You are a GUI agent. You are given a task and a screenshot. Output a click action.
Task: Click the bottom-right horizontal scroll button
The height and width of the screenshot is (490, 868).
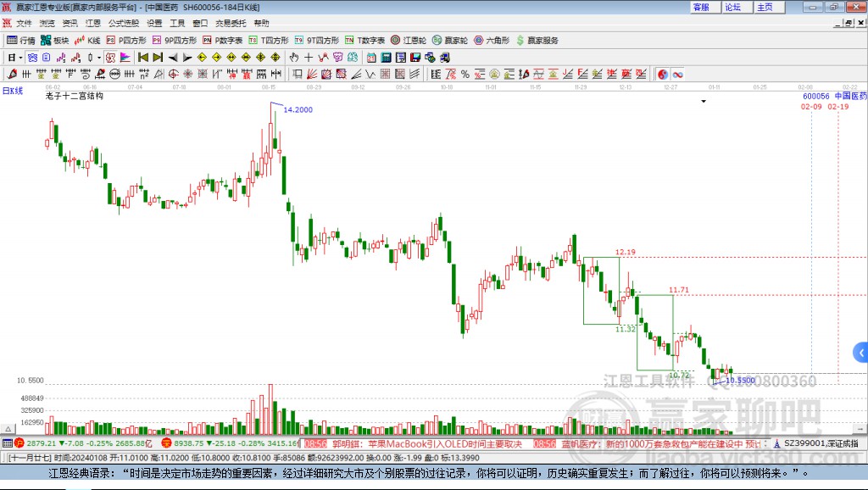(x=860, y=429)
